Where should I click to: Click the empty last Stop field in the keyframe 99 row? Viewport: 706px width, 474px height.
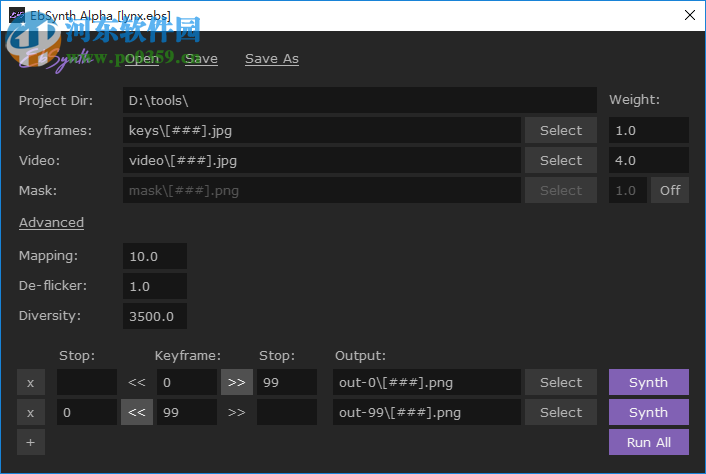[x=287, y=412]
